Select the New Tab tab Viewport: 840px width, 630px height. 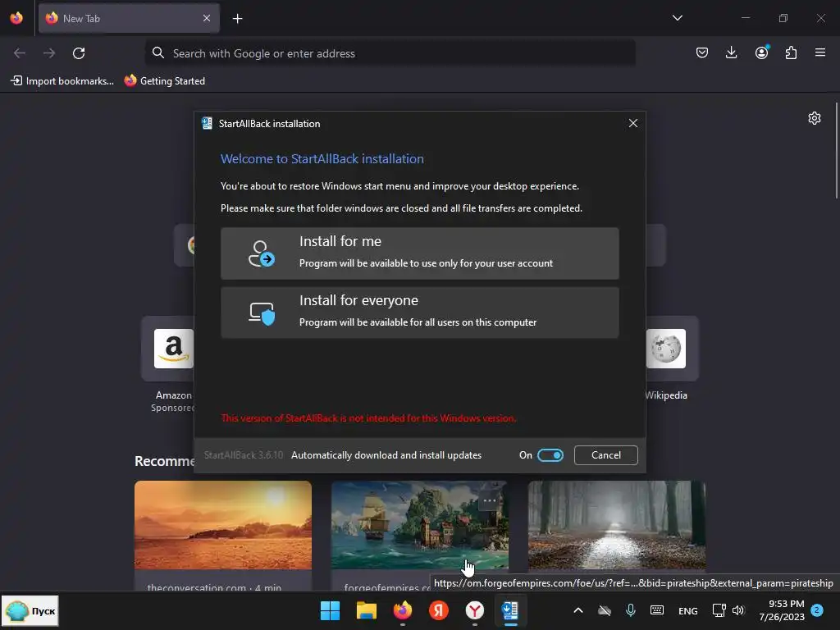click(x=129, y=18)
